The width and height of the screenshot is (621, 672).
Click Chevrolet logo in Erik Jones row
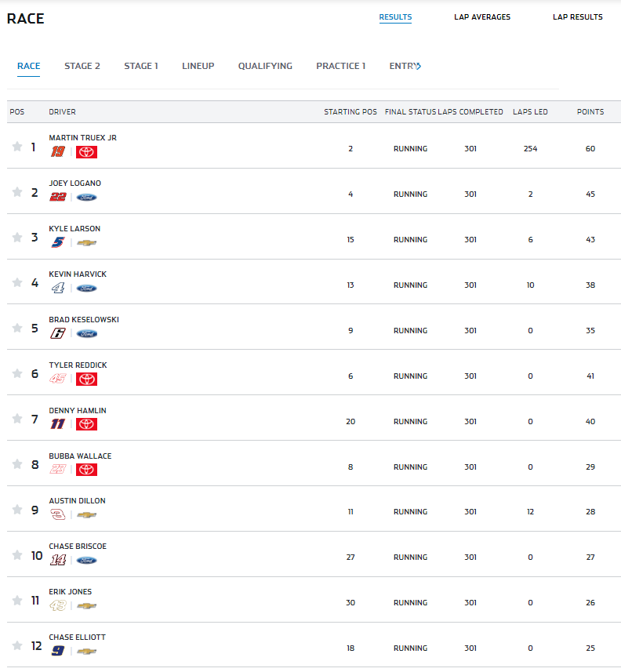pos(86,605)
